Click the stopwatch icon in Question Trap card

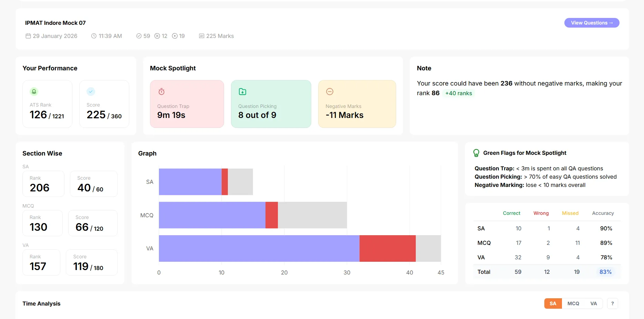coord(161,91)
